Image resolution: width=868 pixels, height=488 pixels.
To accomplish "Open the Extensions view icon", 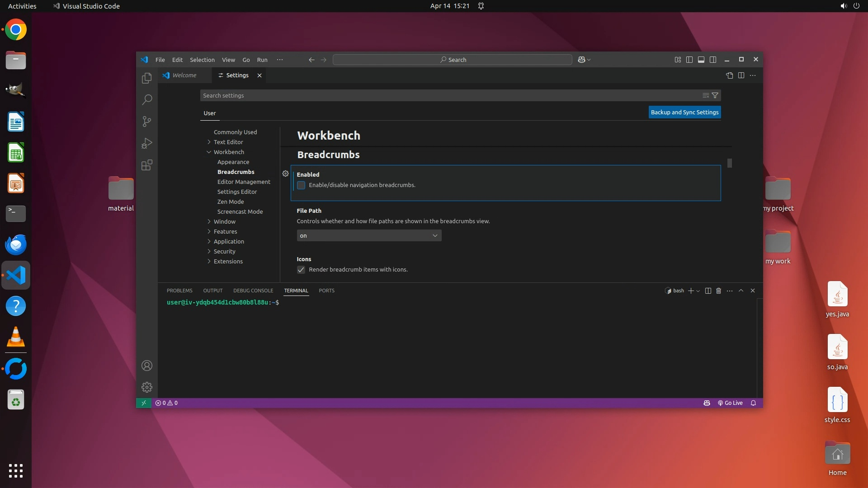I will (146, 165).
